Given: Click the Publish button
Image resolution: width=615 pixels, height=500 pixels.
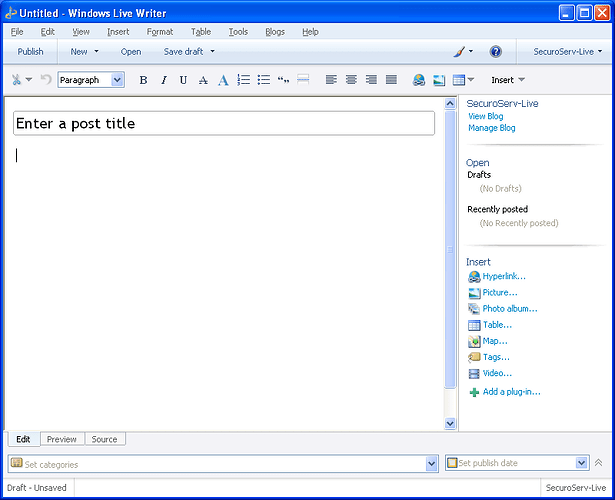Looking at the screenshot, I should pos(30,51).
